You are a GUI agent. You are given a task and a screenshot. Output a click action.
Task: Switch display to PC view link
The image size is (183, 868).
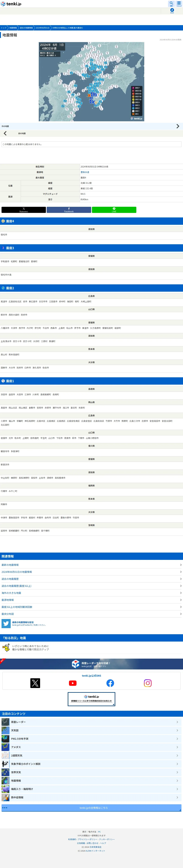point(99,832)
